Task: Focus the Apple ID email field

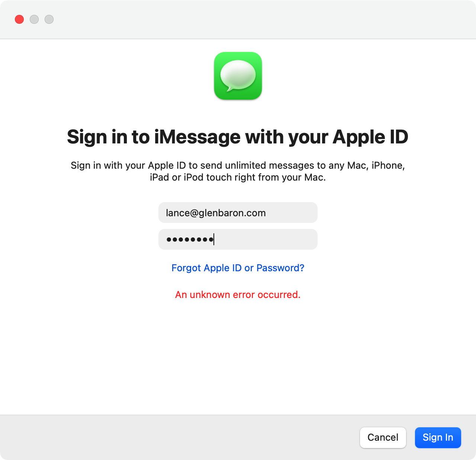Action: click(x=238, y=213)
